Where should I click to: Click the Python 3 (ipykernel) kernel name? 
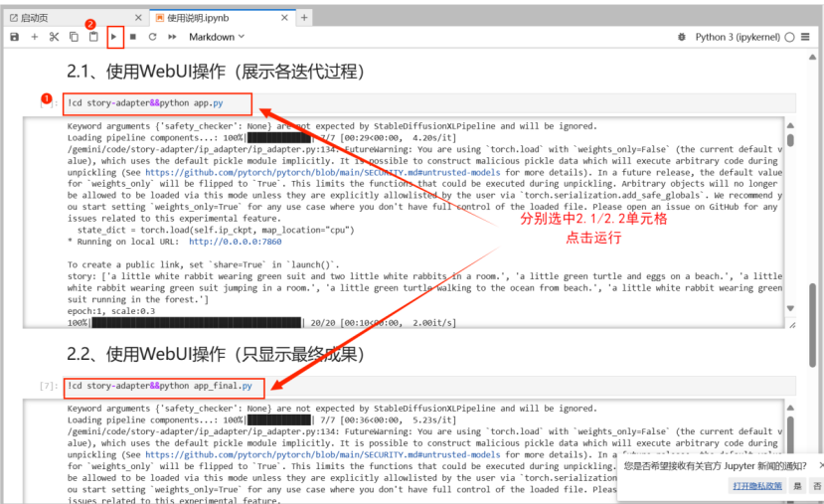(x=738, y=37)
